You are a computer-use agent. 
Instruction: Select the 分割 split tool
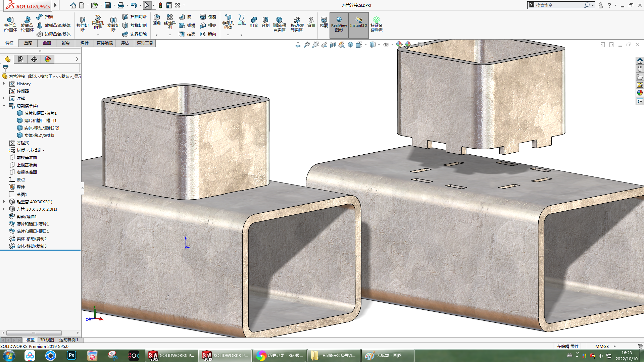265,22
